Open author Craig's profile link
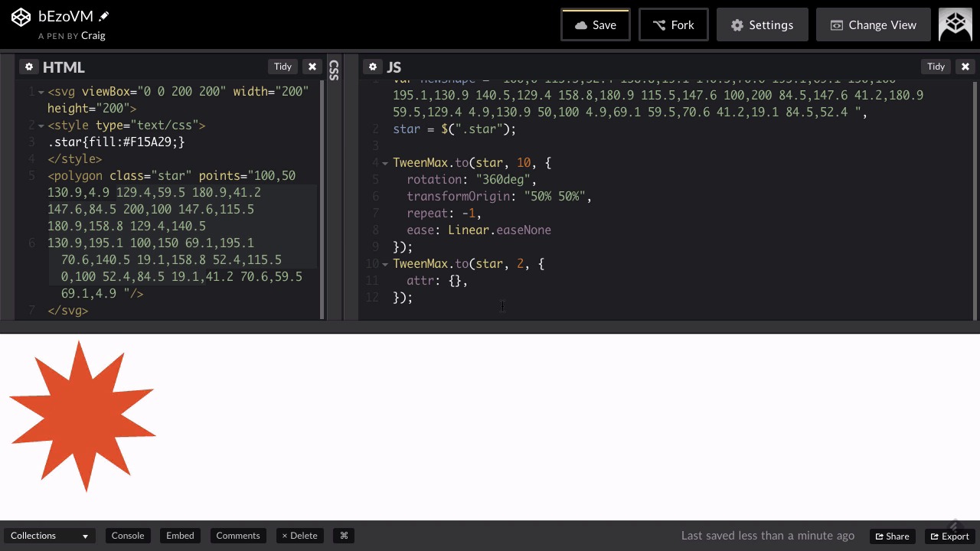 93,35
